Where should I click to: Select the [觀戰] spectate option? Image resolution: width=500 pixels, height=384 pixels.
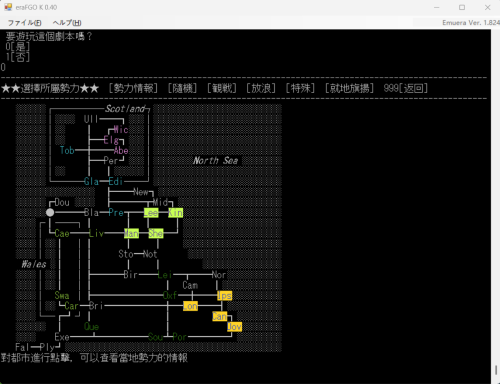pos(222,88)
